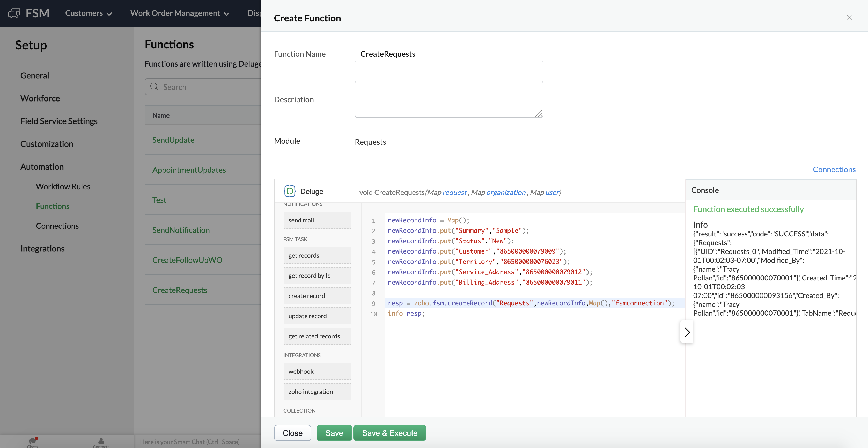Pick the create record FSM task snippet
The height and width of the screenshot is (448, 868).
pos(317,296)
